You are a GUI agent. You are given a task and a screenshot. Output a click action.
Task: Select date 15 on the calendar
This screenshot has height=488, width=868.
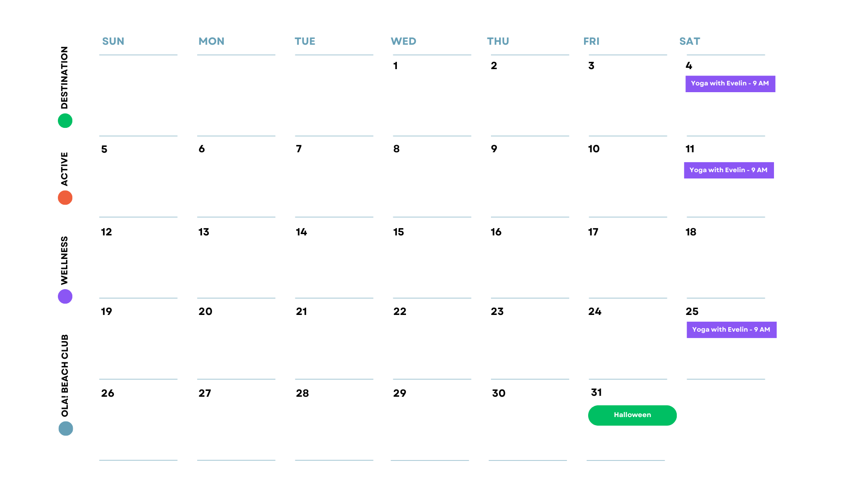coord(398,232)
